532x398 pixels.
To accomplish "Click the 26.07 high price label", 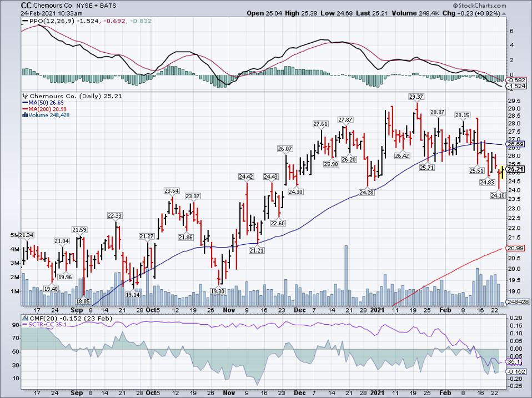I will (x=285, y=149).
